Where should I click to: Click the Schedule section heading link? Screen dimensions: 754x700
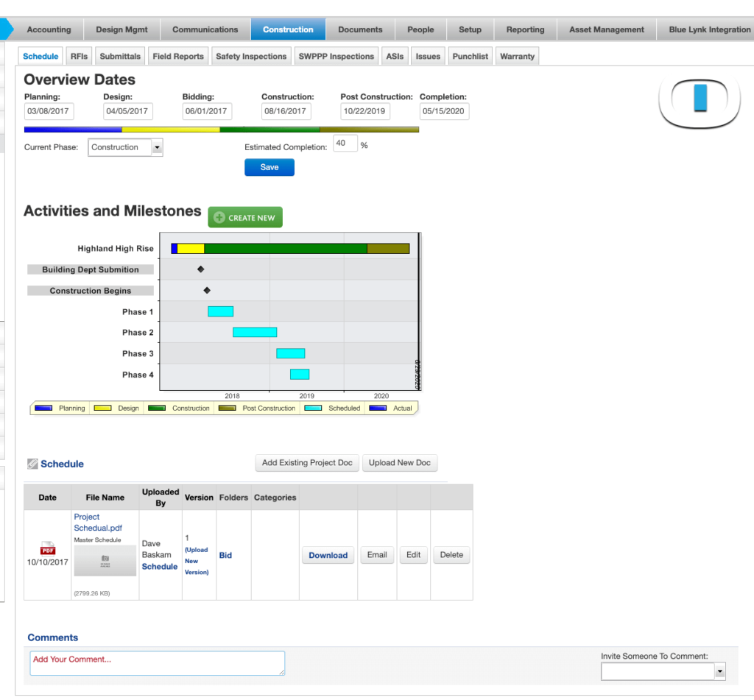click(62, 464)
